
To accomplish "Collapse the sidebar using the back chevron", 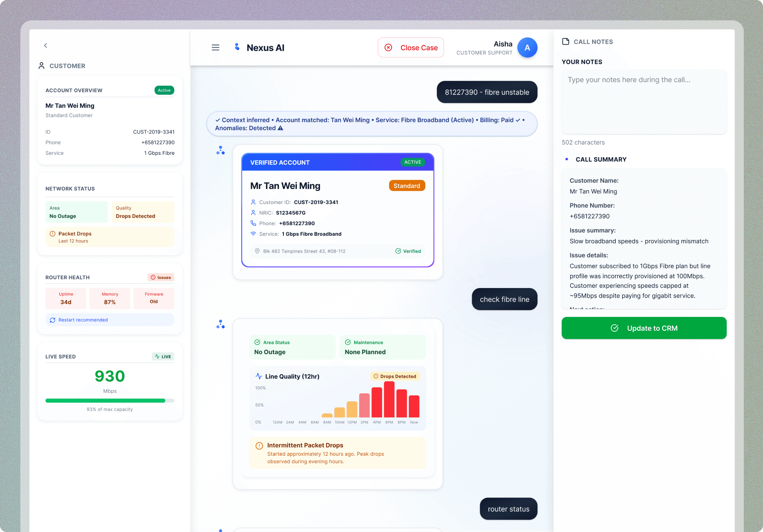I will click(x=45, y=45).
